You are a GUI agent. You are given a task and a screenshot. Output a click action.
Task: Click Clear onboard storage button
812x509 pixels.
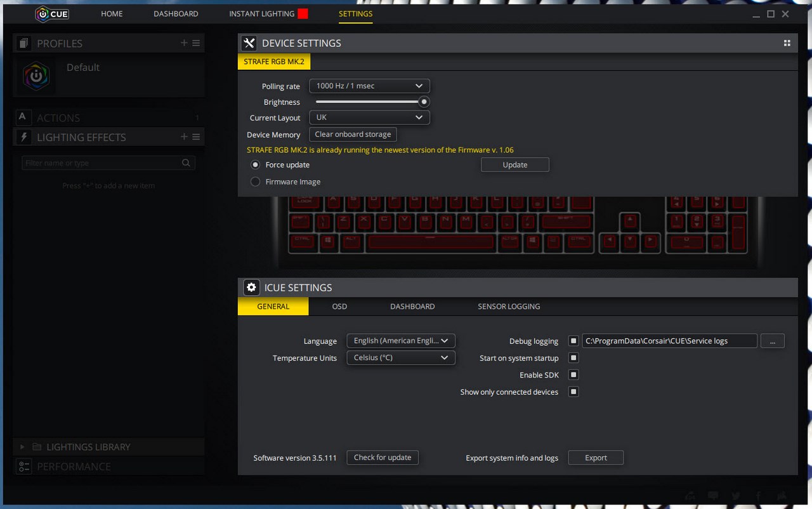tap(353, 134)
